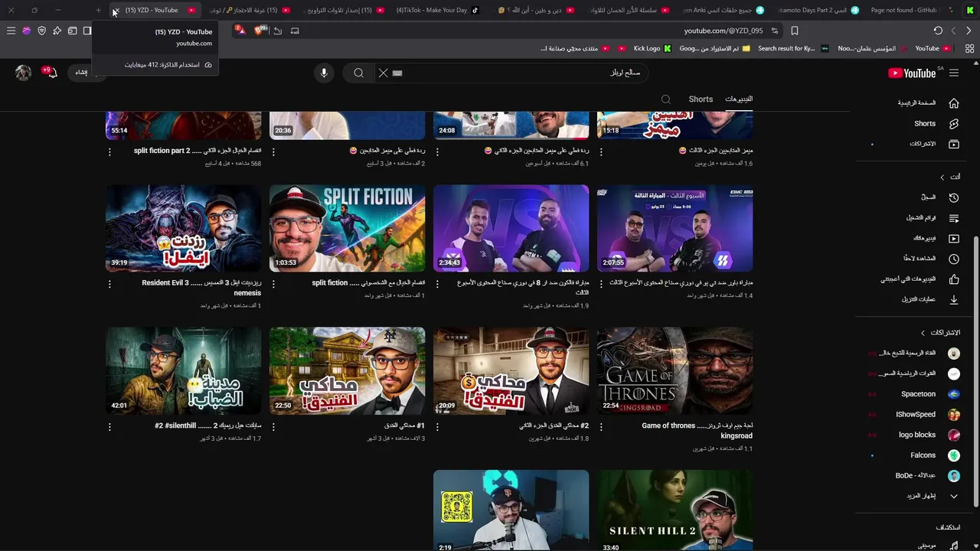Open the YouTube bookmark in bookmarks bar
Image resolution: width=980 pixels, height=551 pixels.
coord(933,48)
